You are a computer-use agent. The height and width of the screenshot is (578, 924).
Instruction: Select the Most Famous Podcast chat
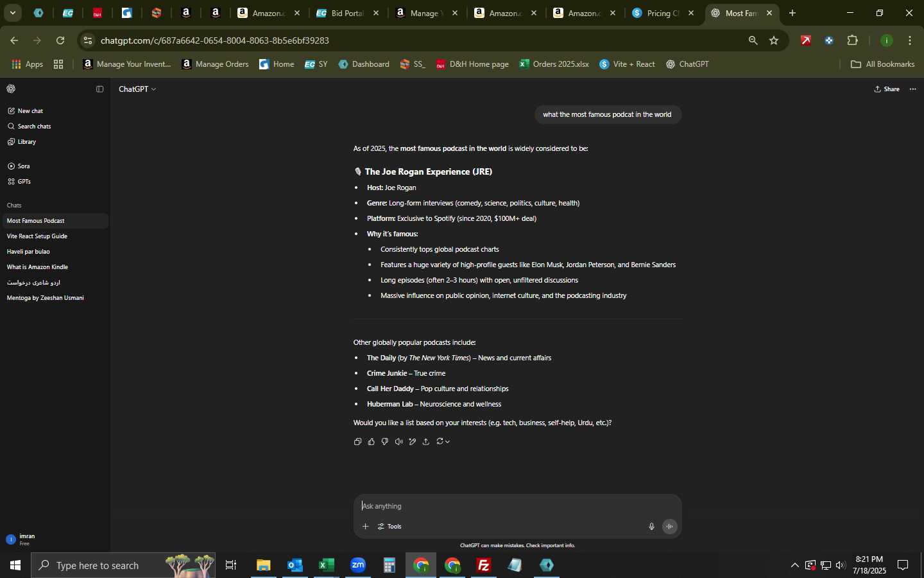tap(55, 221)
